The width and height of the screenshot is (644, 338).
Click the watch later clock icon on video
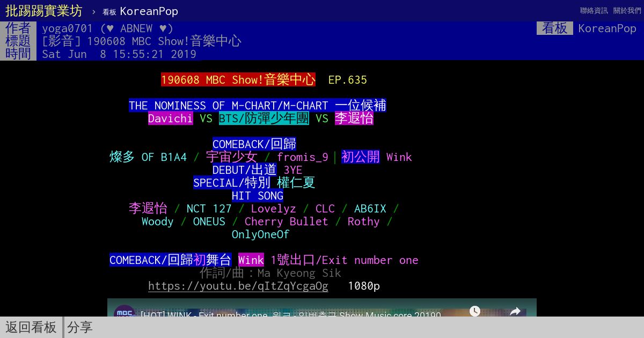click(x=475, y=311)
